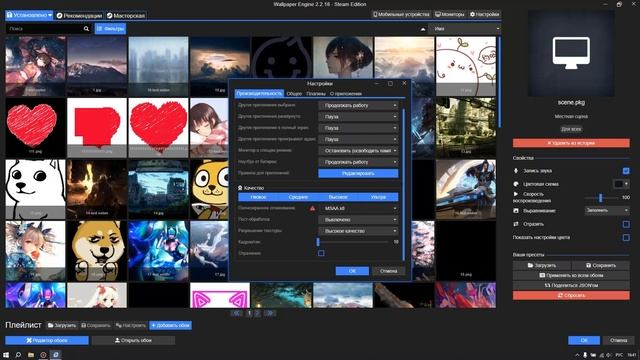Open the О приложении settings tab
The height and width of the screenshot is (360, 640).
point(346,93)
